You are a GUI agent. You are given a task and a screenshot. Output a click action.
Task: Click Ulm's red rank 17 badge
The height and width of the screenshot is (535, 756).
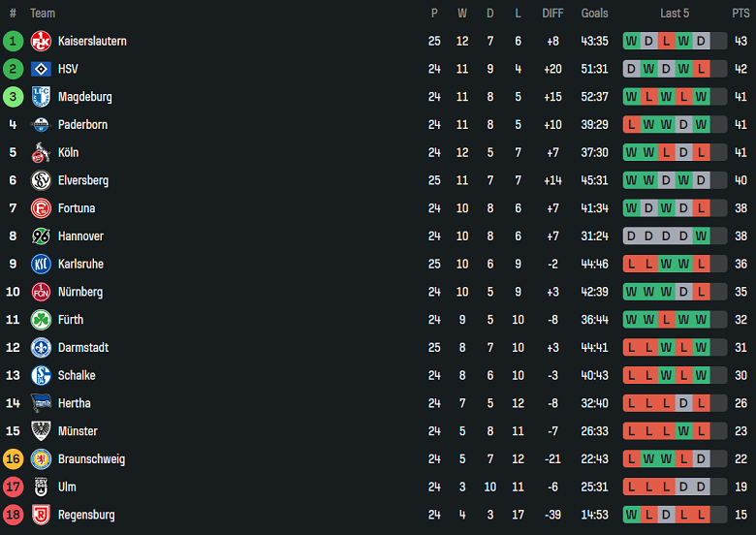pos(13,488)
